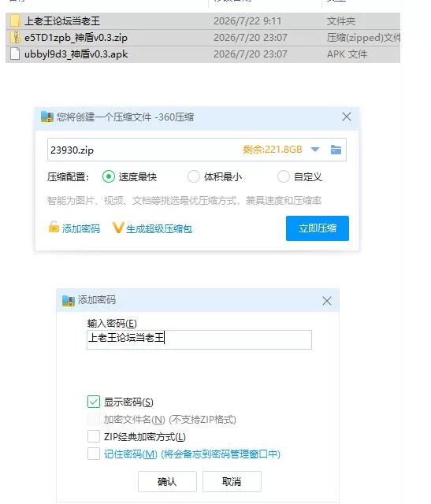Tick the 记住密码(M) checkbox

pyautogui.click(x=94, y=454)
